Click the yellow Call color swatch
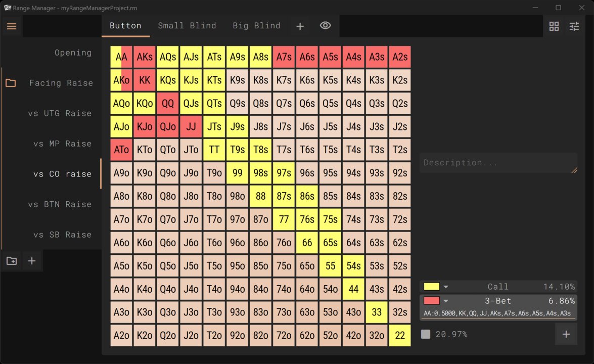 tap(431, 286)
